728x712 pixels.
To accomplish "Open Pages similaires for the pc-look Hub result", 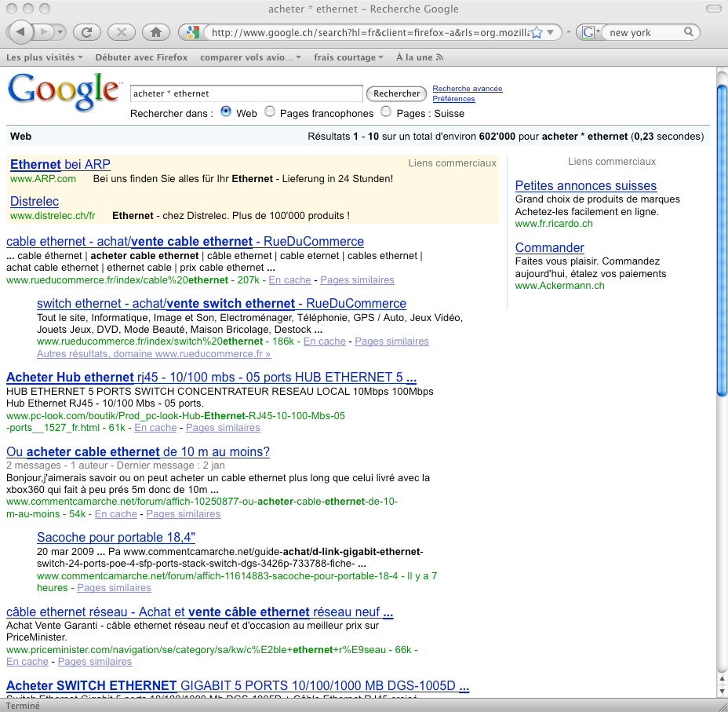I will pyautogui.click(x=223, y=428).
